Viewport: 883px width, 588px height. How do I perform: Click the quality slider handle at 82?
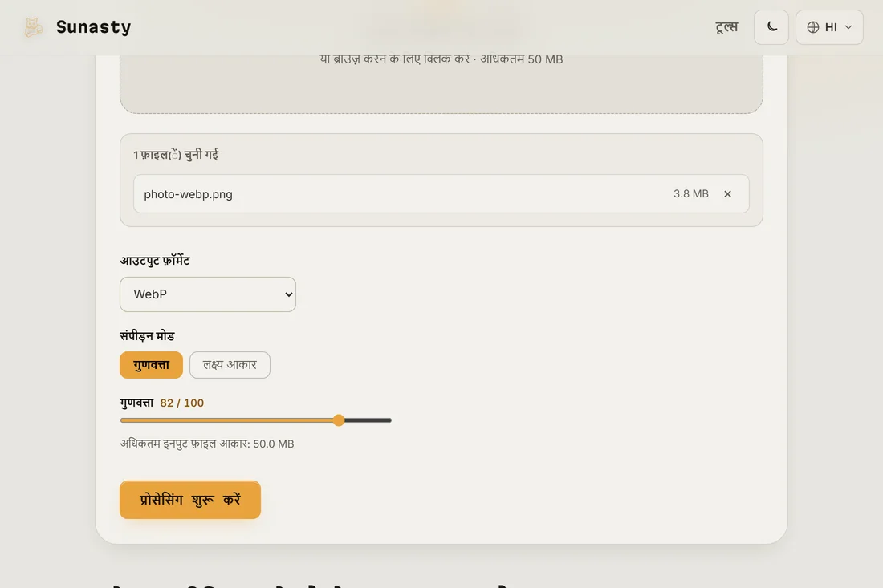[339, 420]
